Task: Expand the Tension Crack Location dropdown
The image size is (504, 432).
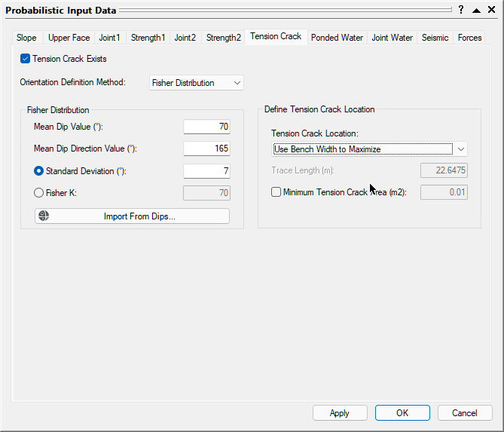Action: (461, 149)
